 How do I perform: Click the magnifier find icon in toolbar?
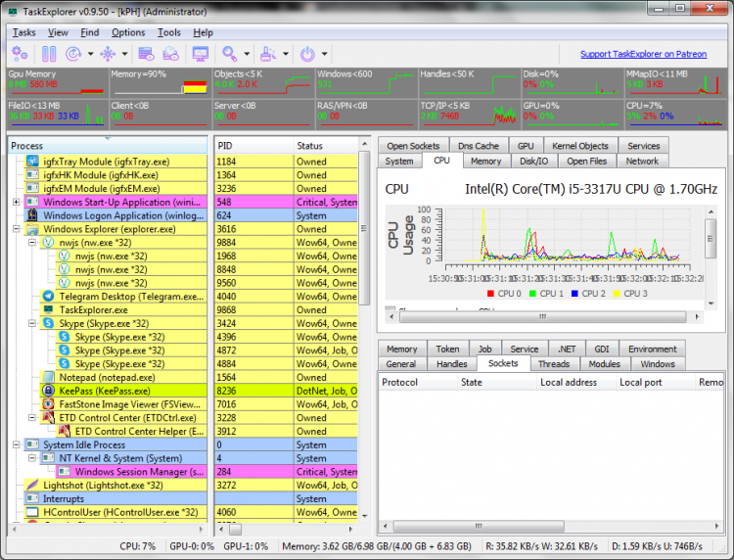[x=230, y=54]
